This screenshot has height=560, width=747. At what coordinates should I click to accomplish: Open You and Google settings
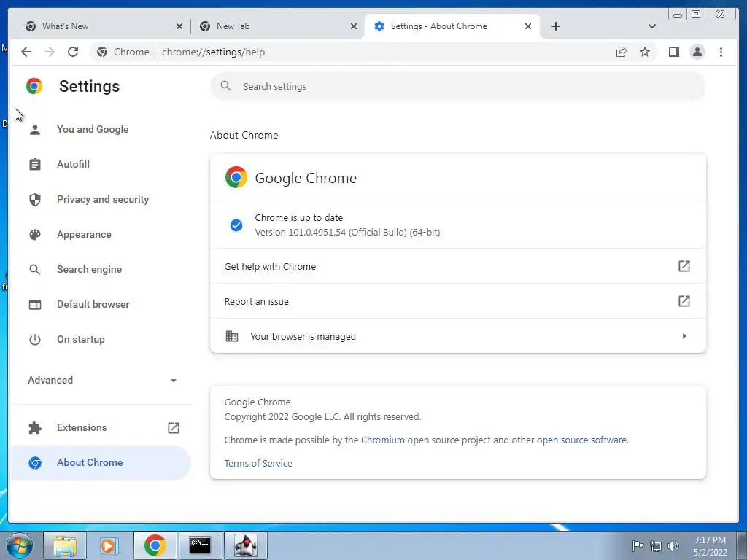click(x=101, y=130)
